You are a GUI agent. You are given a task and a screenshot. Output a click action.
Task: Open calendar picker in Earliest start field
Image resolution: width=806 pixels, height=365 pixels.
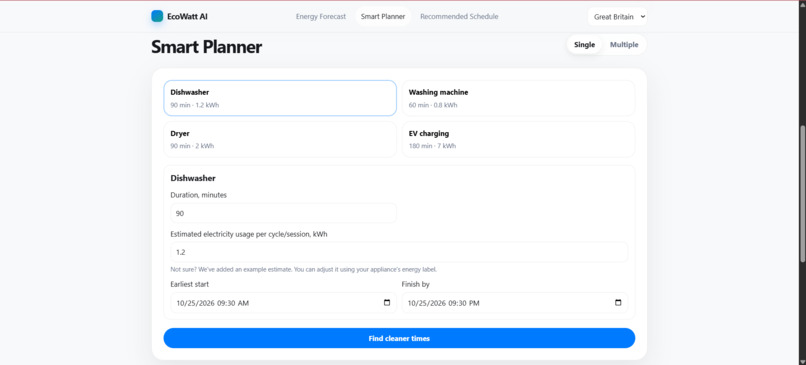387,303
